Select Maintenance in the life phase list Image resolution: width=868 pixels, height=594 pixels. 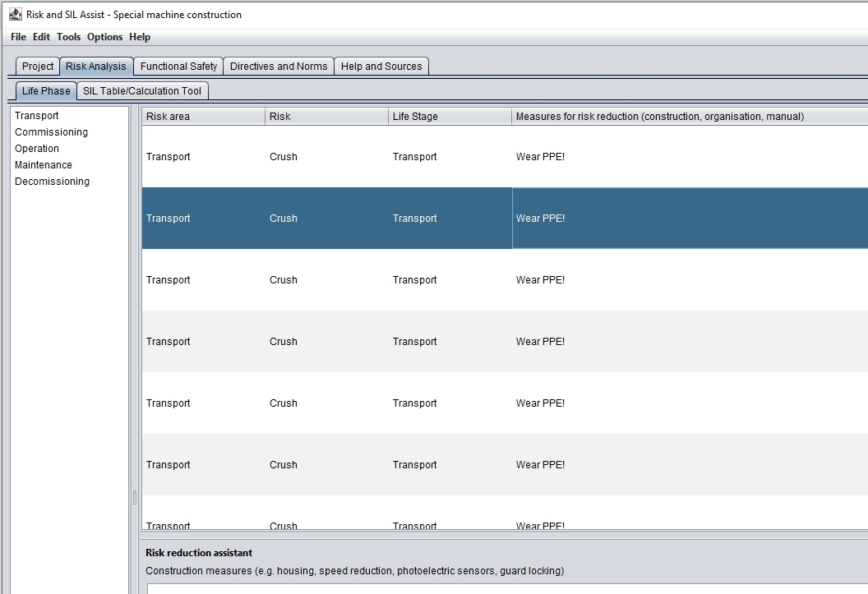click(44, 165)
